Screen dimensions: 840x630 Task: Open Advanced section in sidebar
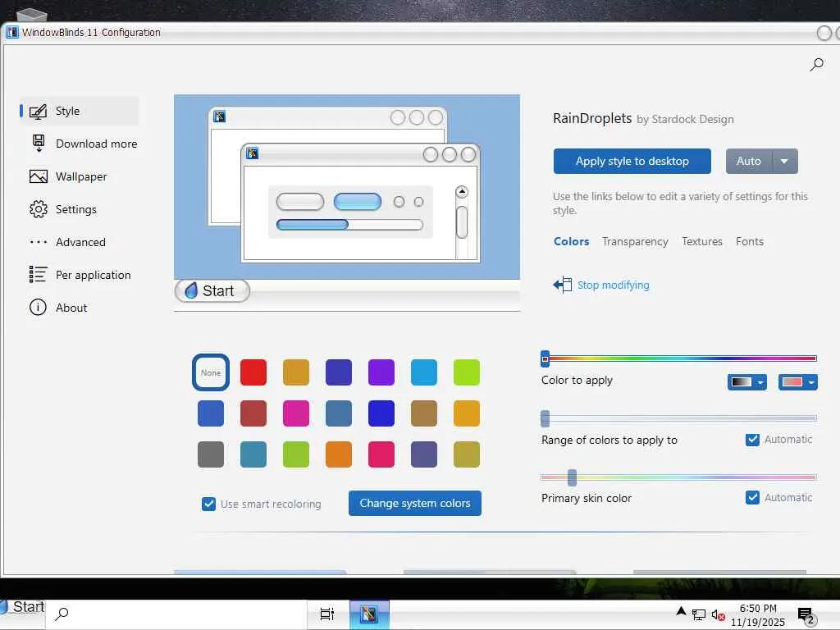(80, 242)
